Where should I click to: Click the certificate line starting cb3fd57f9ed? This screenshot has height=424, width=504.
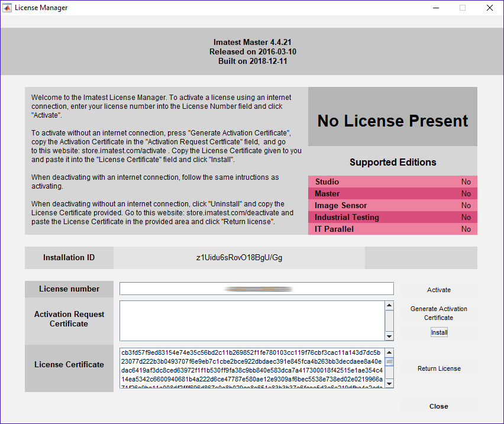coord(251,352)
